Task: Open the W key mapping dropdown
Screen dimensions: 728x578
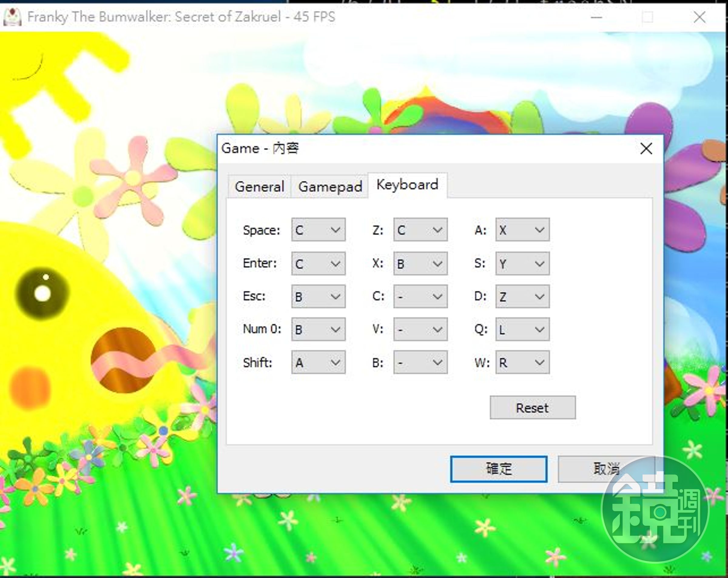Action: 522,362
